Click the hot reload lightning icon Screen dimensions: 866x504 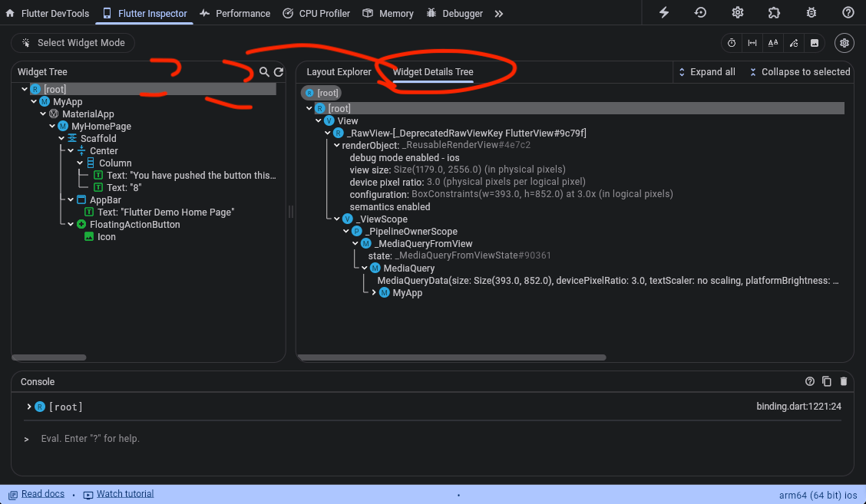(x=664, y=13)
